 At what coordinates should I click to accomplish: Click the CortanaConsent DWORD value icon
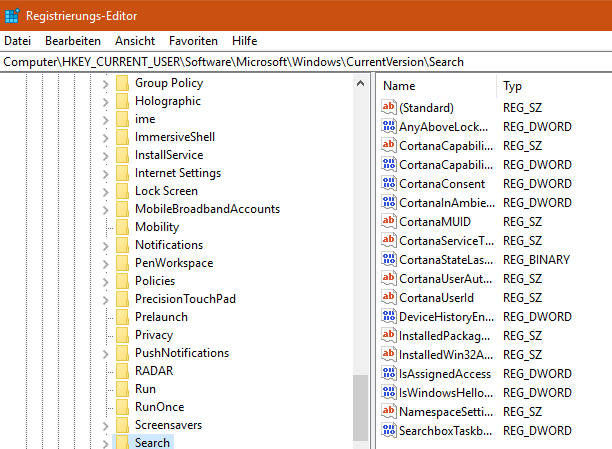389,184
